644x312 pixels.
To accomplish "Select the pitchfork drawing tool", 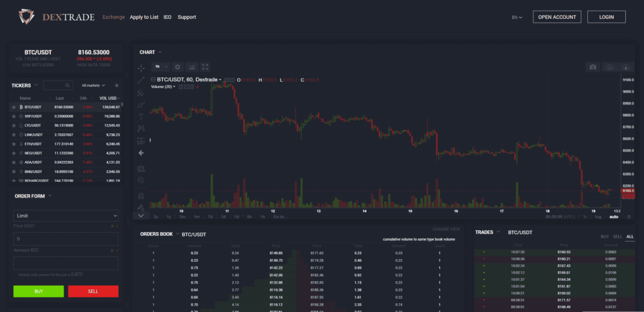I will (x=141, y=92).
